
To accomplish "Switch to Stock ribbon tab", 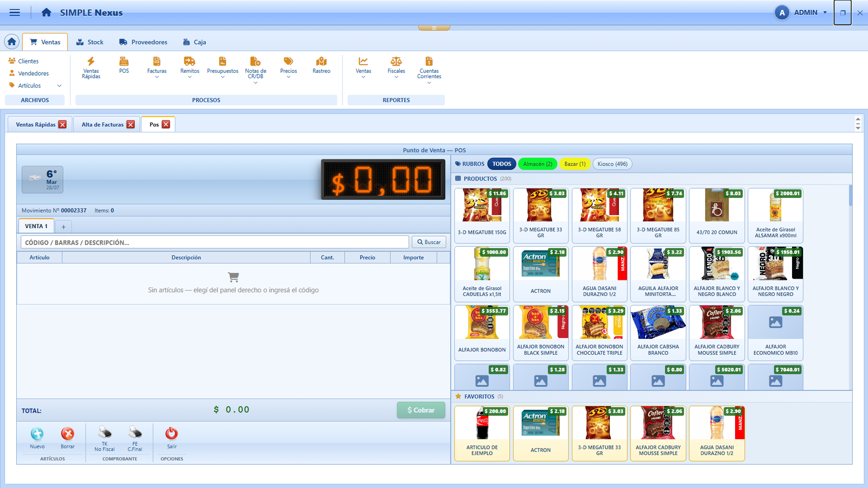I will click(x=90, y=42).
